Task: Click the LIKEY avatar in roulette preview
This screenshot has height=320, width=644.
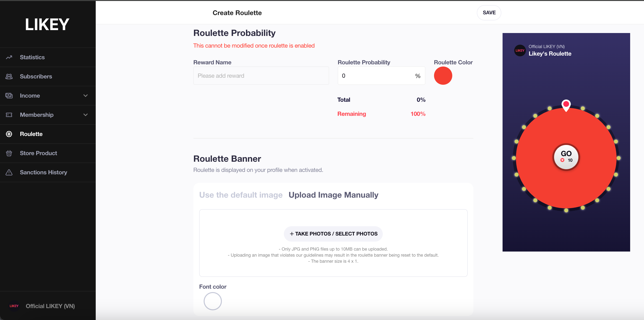Action: [x=520, y=51]
